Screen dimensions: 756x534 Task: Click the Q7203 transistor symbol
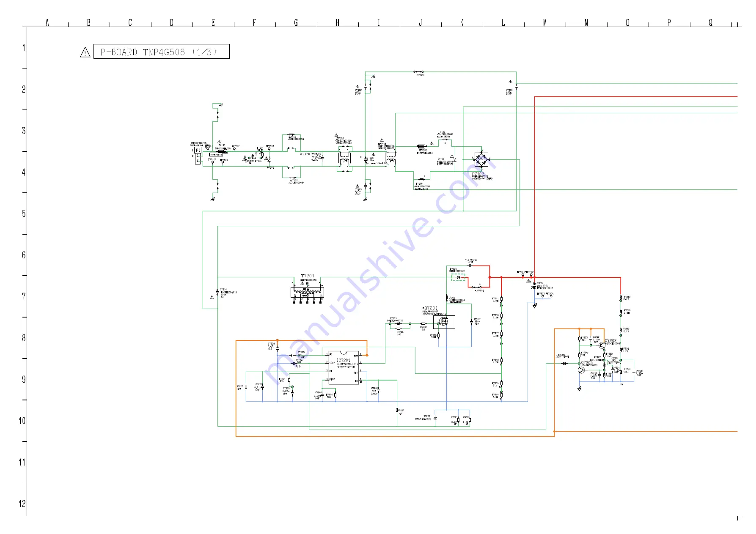click(582, 370)
